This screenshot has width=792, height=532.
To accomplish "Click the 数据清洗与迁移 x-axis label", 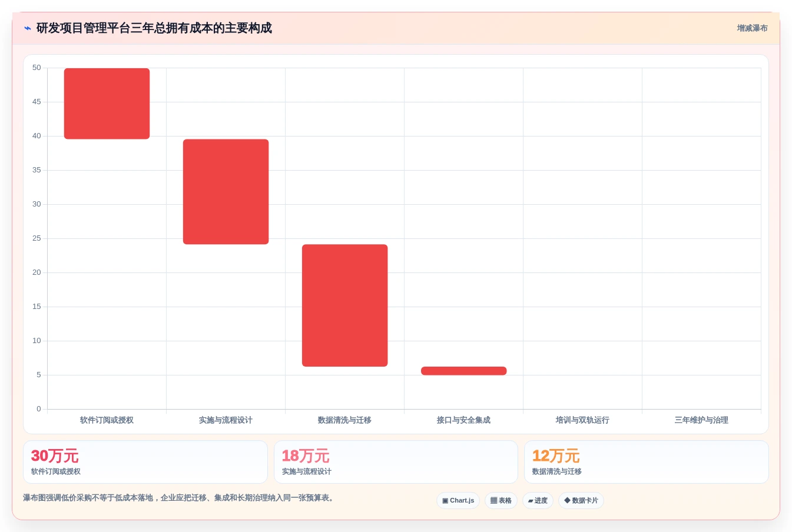I will (x=344, y=420).
